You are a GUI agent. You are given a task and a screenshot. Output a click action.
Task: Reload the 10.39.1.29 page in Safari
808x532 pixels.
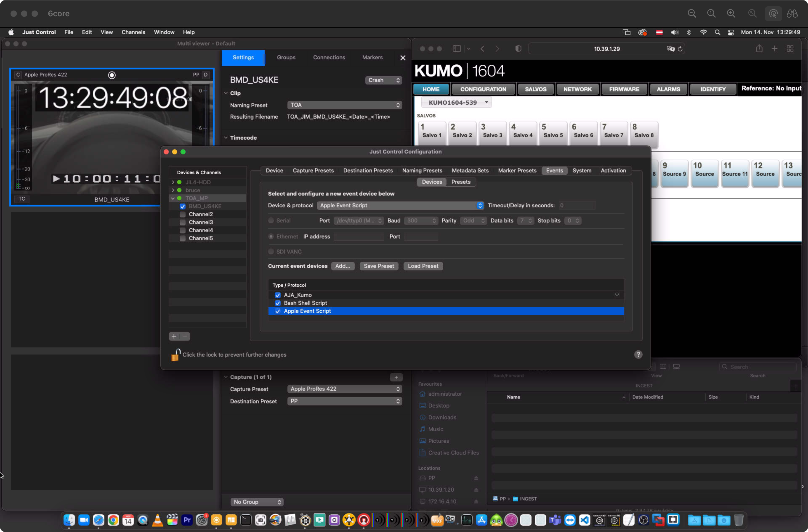pyautogui.click(x=680, y=49)
